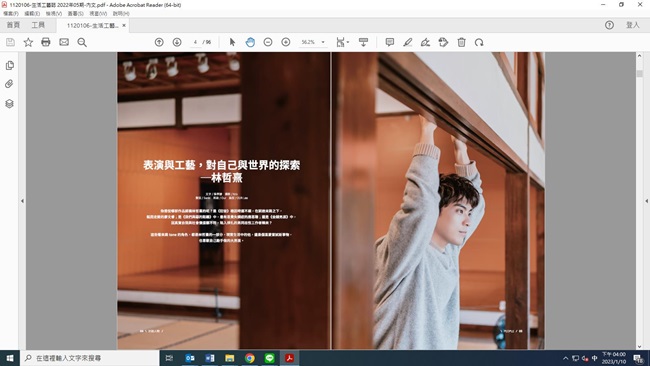Click the Save file icon
The height and width of the screenshot is (366, 650).
coord(10,42)
